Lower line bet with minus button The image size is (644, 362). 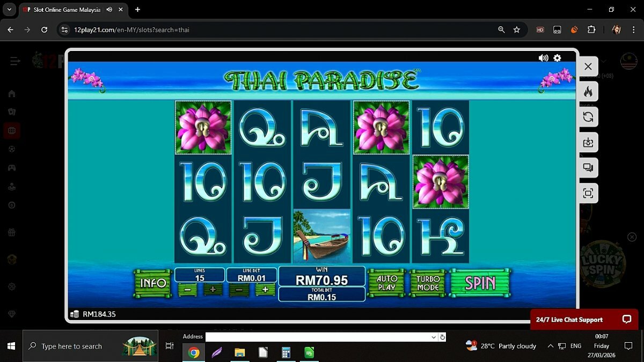point(239,290)
